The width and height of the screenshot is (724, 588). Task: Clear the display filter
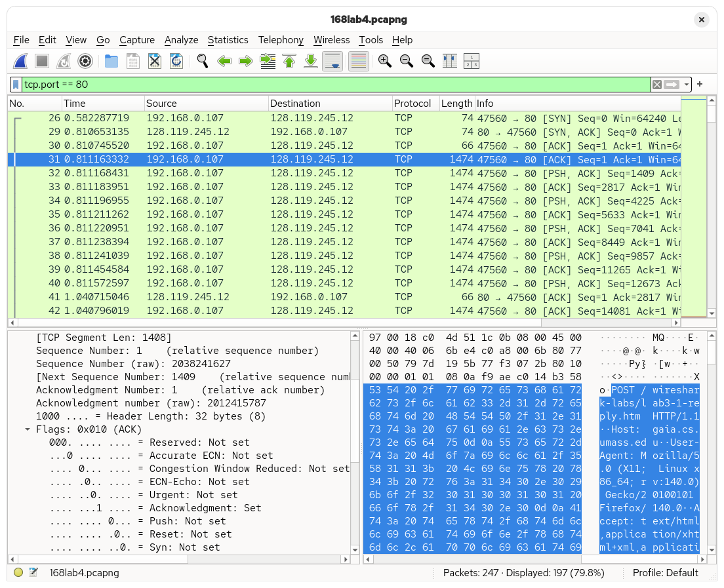coord(656,85)
